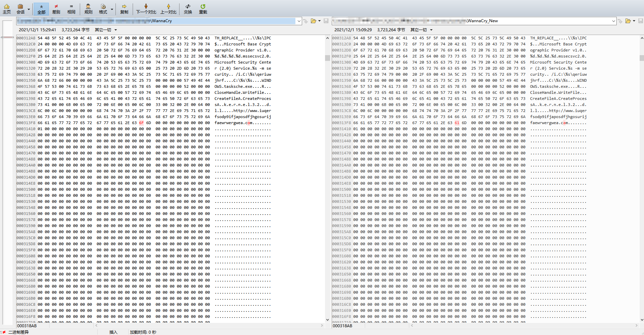Expand the right WannaCry_New path dropdown
Image resolution: width=644 pixels, height=335 pixels.
613,21
